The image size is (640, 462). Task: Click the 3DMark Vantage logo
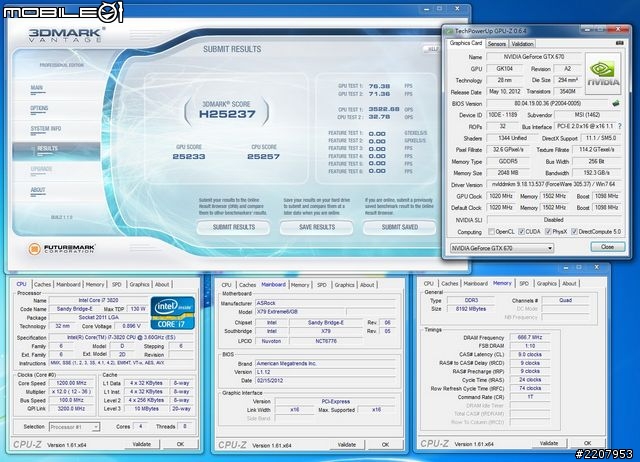point(67,35)
